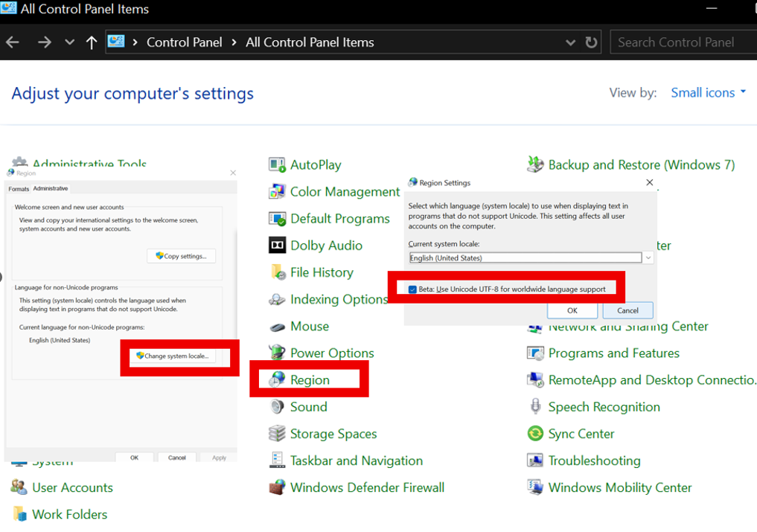The image size is (757, 532).
Task: Click the Default Programs icon
Action: pos(277,219)
